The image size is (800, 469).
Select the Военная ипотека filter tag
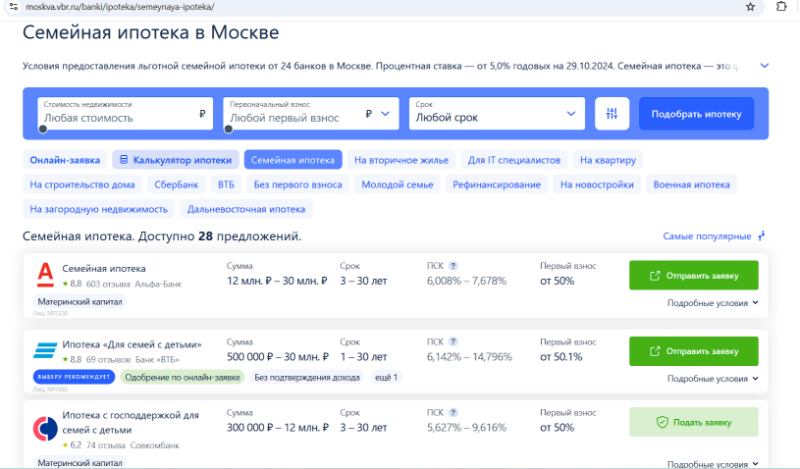pyautogui.click(x=691, y=184)
